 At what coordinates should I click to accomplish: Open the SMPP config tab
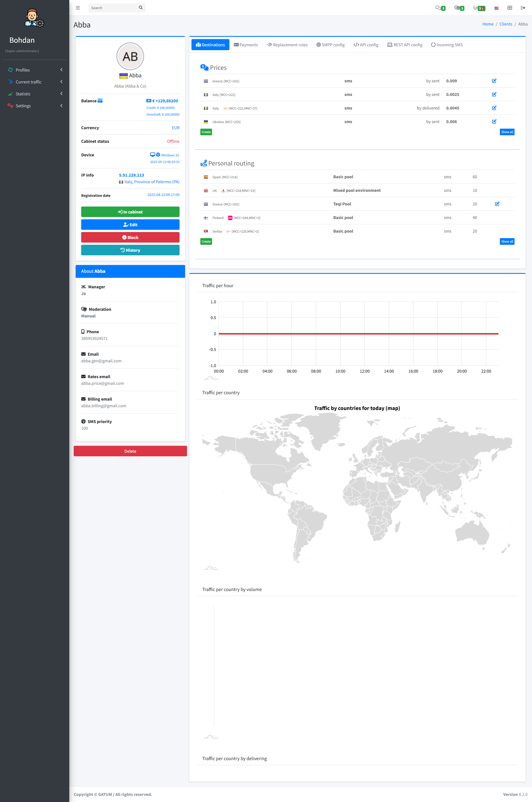point(331,45)
